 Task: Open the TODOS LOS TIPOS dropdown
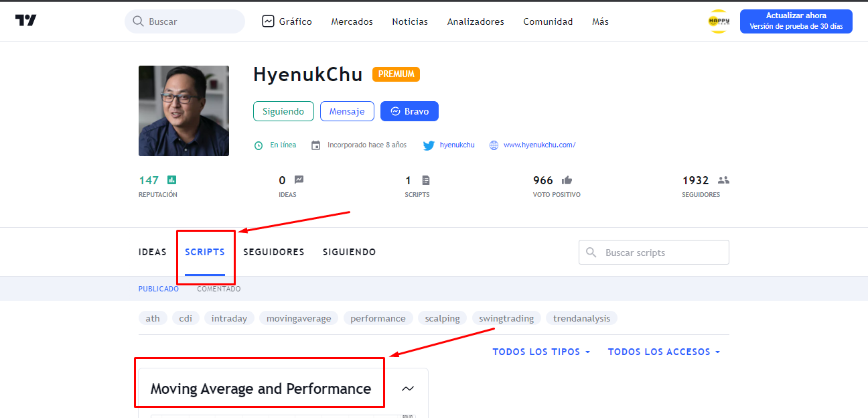pos(541,352)
